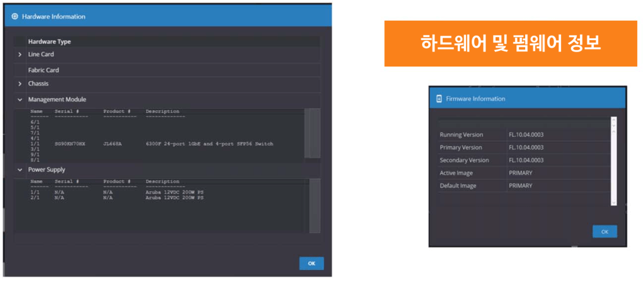Image resolution: width=644 pixels, height=282 pixels.
Task: Click scroll-down arrow in firmware table
Action: pos(613,202)
